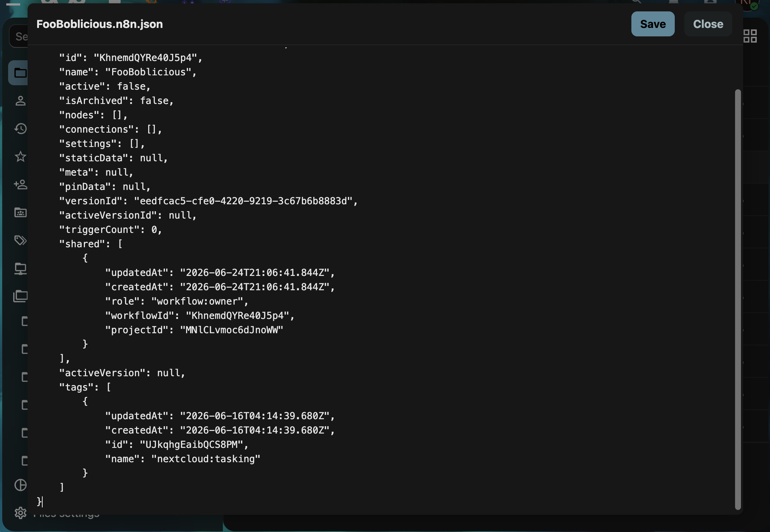Click the "name": "FooBoblicious" line
This screenshot has height=532, width=770.
128,72
